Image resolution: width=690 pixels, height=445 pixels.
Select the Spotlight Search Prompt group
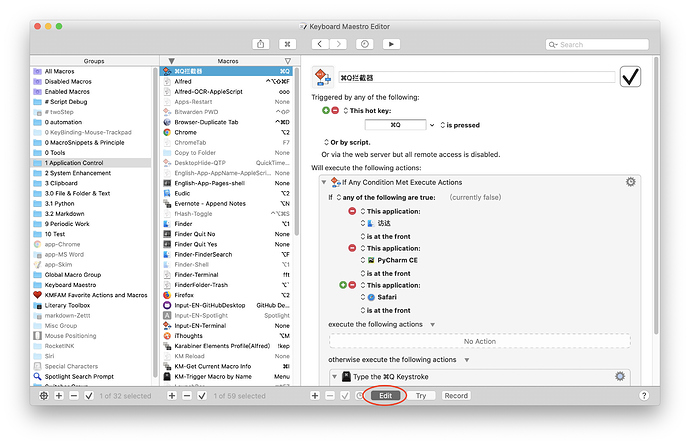[x=92, y=376]
